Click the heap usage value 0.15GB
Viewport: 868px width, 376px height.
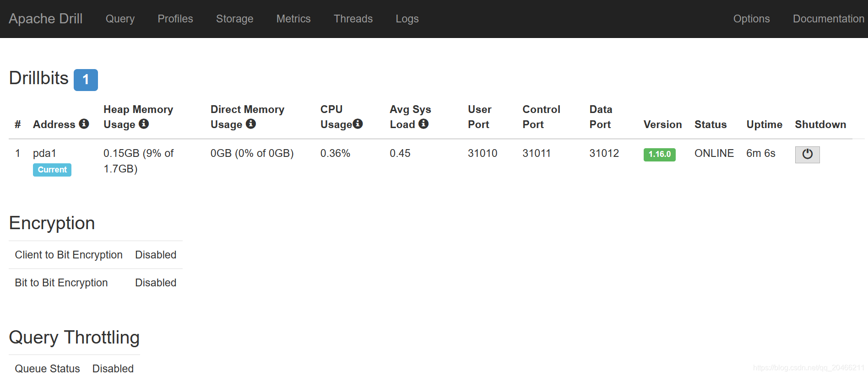(x=138, y=161)
